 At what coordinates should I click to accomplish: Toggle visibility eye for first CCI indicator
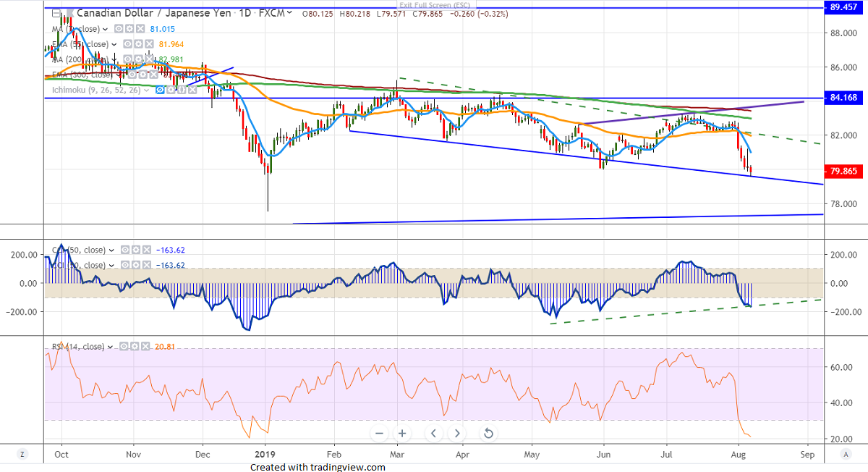pos(125,250)
